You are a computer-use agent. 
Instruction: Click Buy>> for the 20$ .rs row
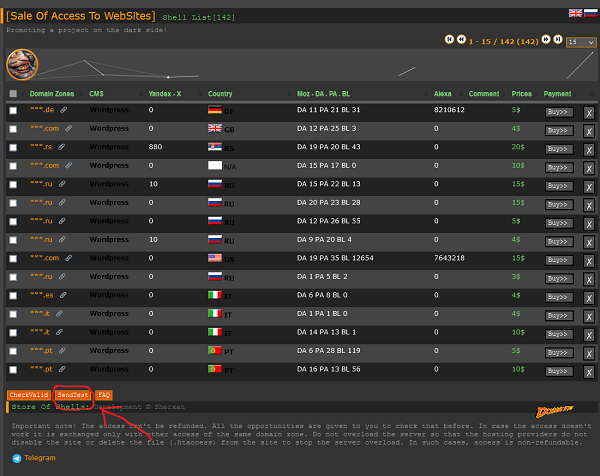click(x=559, y=149)
